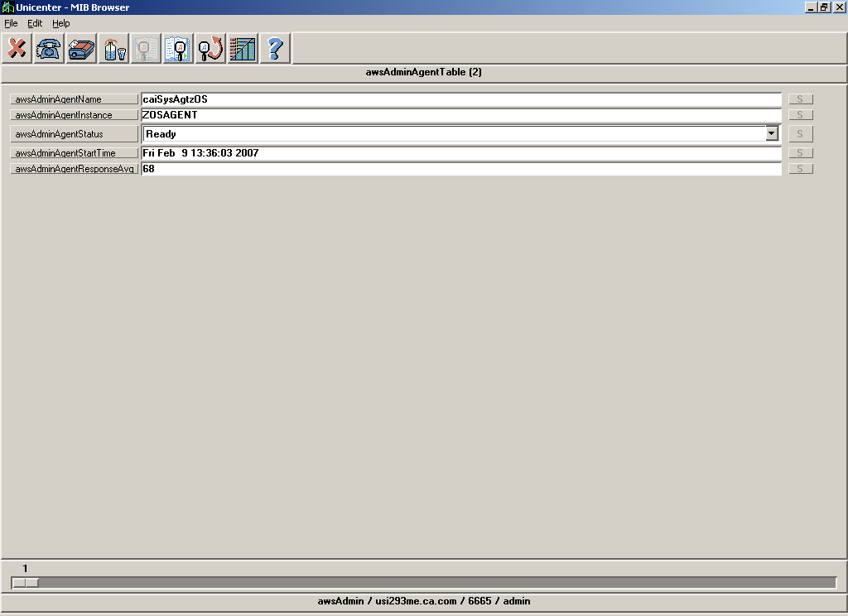
Task: Click the horizontal scrollbar thumb at bottom
Action: 25,582
